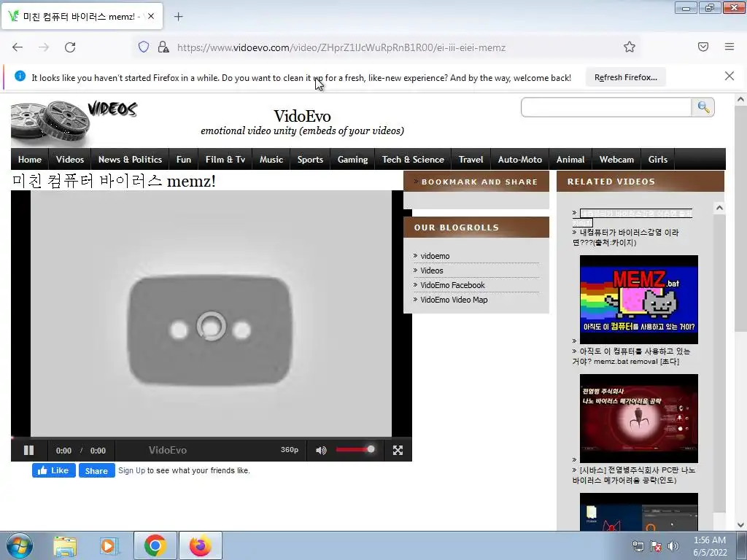The height and width of the screenshot is (560, 747).
Task: Open the Action Center flag icon
Action: tap(656, 546)
